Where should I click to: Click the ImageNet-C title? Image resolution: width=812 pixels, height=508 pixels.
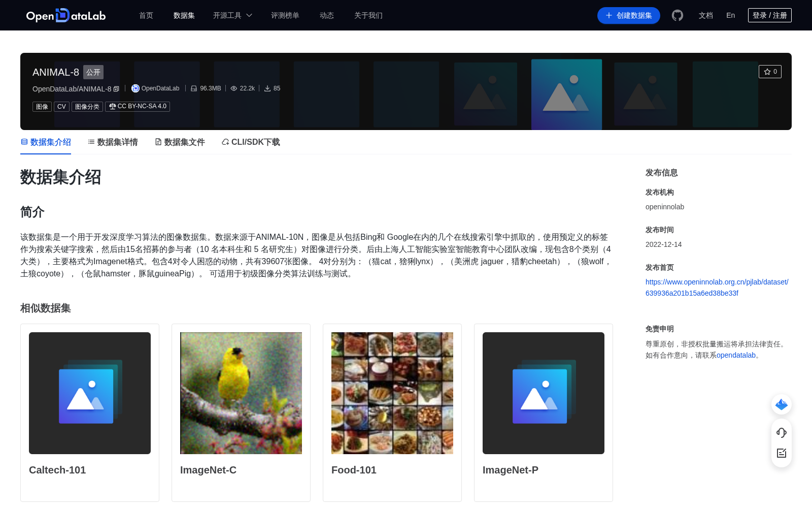208,470
